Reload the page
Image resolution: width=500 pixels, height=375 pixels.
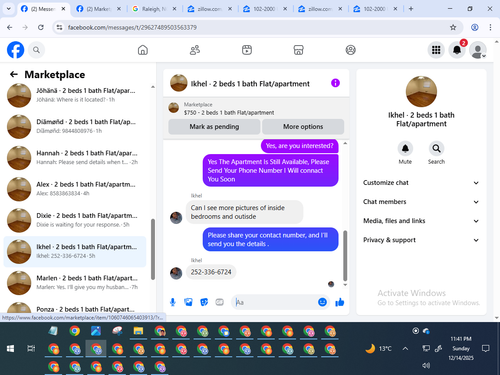click(x=41, y=27)
